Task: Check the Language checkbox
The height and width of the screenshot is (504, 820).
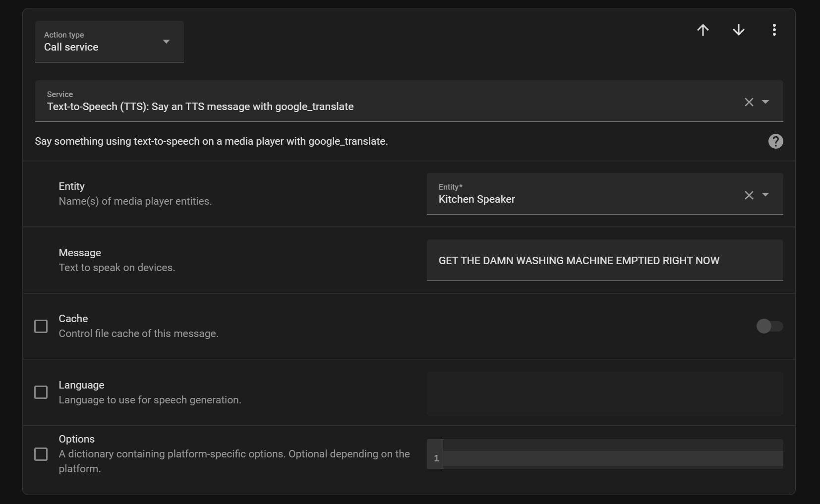Action: (x=41, y=392)
